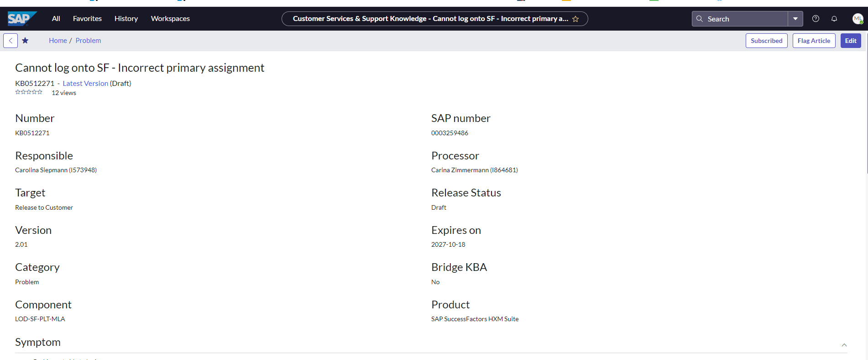This screenshot has width=868, height=360.
Task: Select the component text LOD-SF-PLT-MLA
Action: pos(40,319)
